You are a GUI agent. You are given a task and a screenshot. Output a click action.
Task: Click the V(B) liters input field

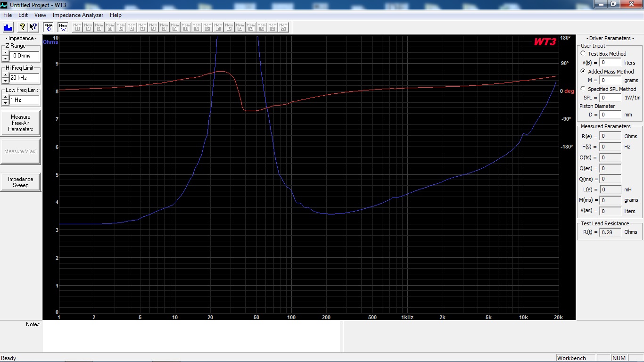tap(611, 63)
